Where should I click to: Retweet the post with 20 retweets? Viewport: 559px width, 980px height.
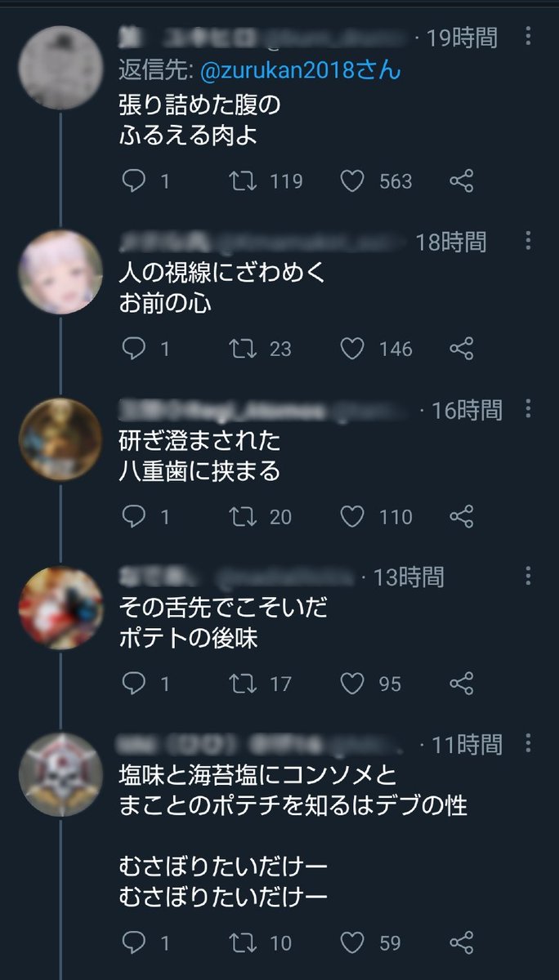[x=240, y=517]
